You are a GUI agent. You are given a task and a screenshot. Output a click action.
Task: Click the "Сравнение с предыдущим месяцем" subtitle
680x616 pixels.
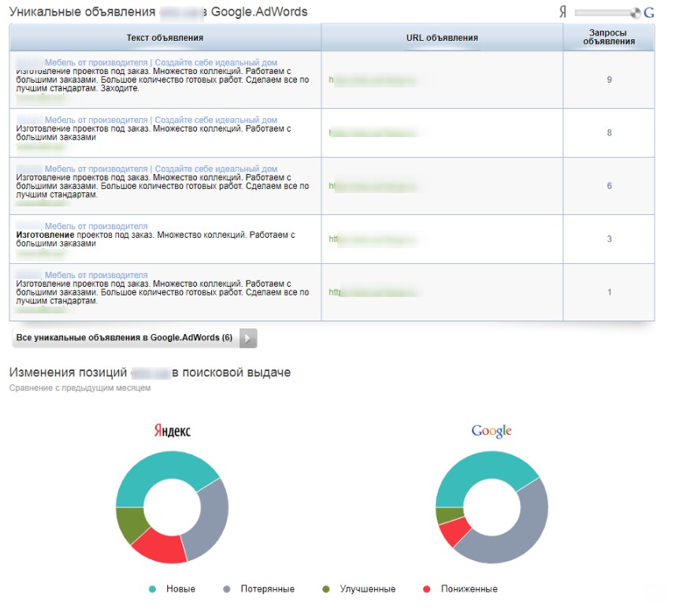pos(80,388)
